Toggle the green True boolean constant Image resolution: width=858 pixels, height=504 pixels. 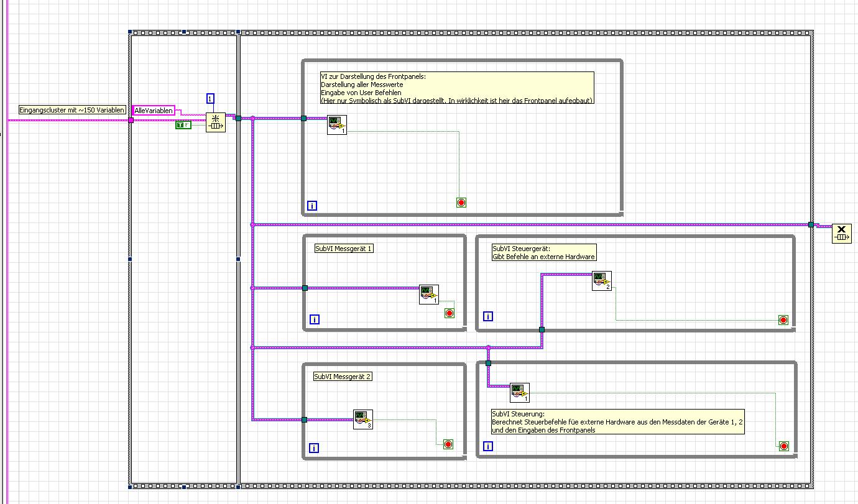pos(183,125)
